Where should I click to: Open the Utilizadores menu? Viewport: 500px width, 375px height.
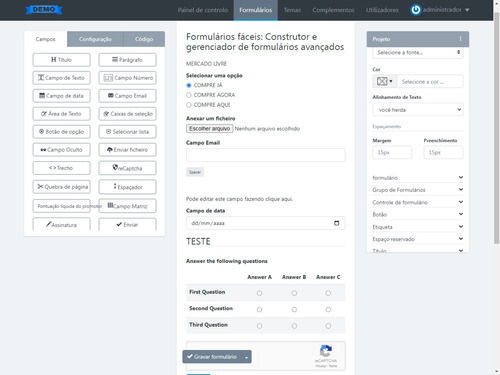pyautogui.click(x=382, y=10)
